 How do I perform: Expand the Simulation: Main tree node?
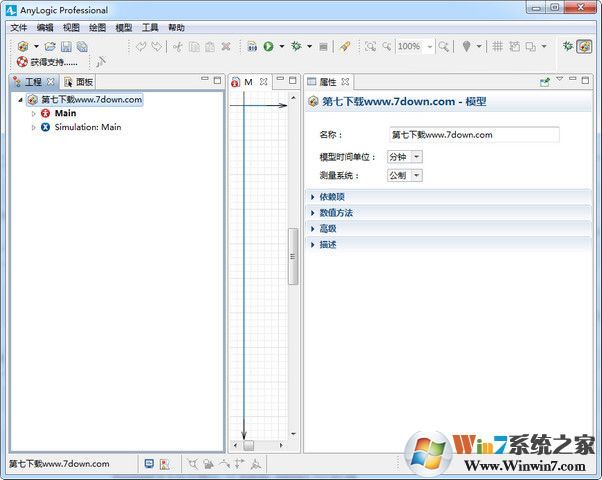click(x=33, y=127)
